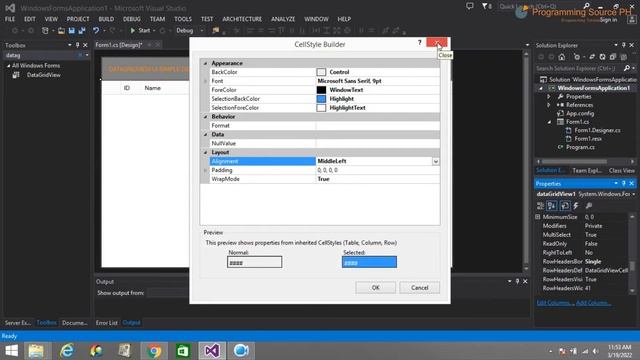The width and height of the screenshot is (640, 360).
Task: Click the Sync with Active Document icon in Solution Explorer
Action: 592,57
